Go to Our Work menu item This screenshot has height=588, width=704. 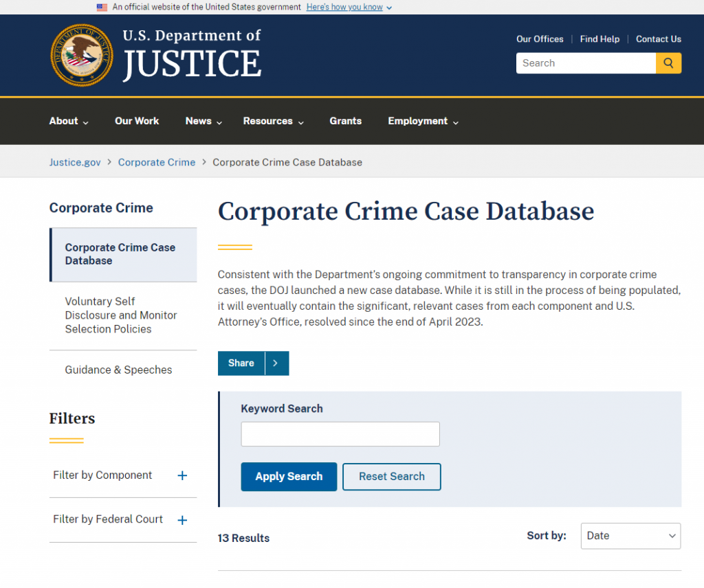137,121
